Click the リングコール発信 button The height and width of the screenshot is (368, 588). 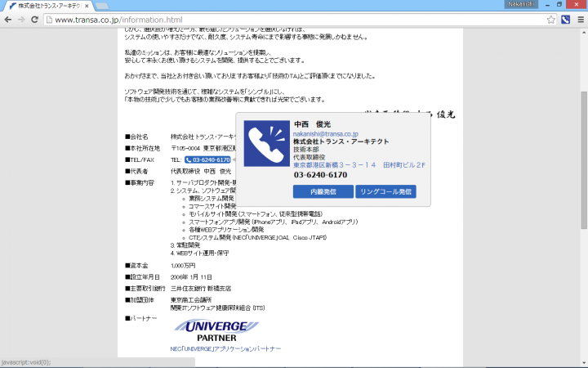click(385, 191)
